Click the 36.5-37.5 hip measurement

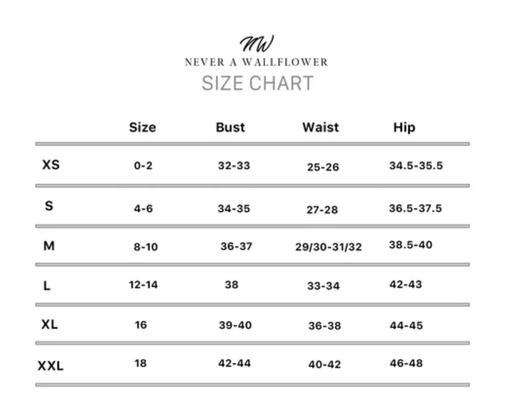pos(416,208)
